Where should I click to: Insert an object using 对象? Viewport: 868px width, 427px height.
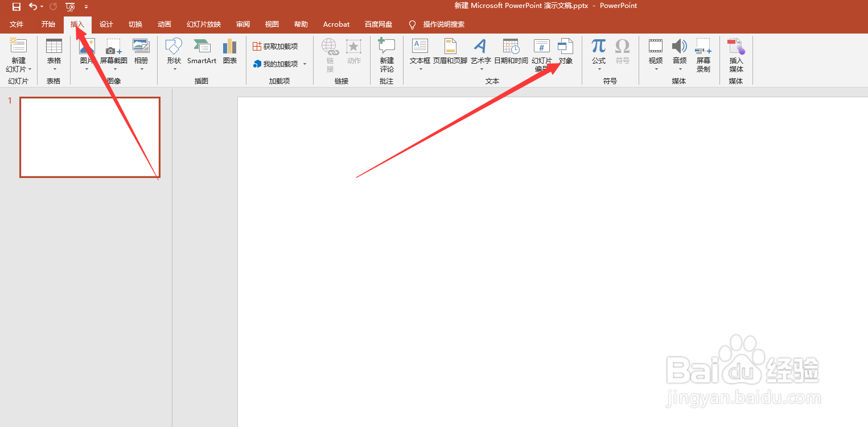pyautogui.click(x=565, y=51)
